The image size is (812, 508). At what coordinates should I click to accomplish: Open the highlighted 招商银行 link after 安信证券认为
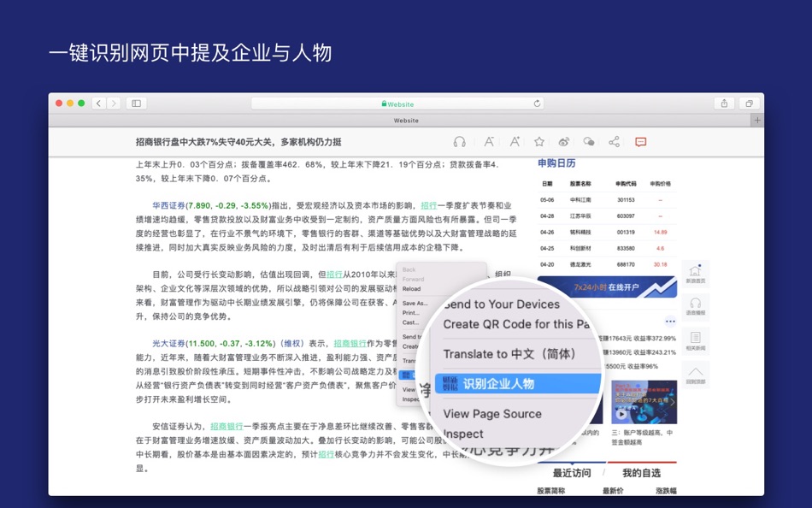[x=227, y=427]
